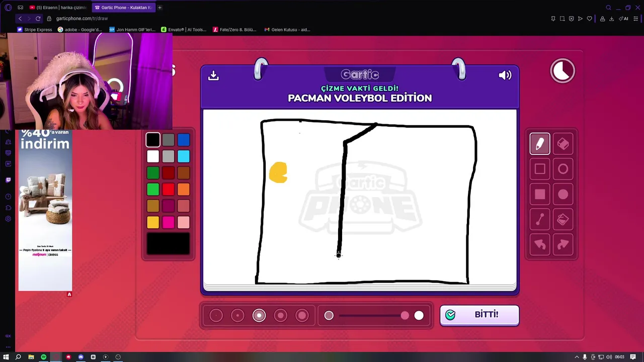Check the round countdown timer
The width and height of the screenshot is (644, 362).
[x=562, y=70]
